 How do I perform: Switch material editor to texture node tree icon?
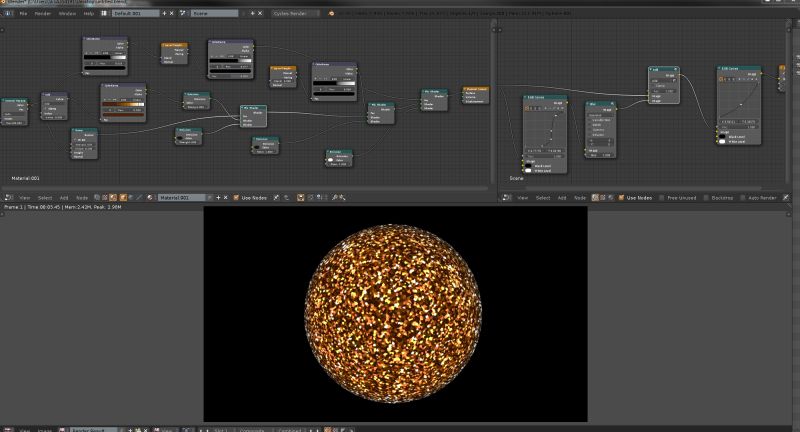coord(105,197)
